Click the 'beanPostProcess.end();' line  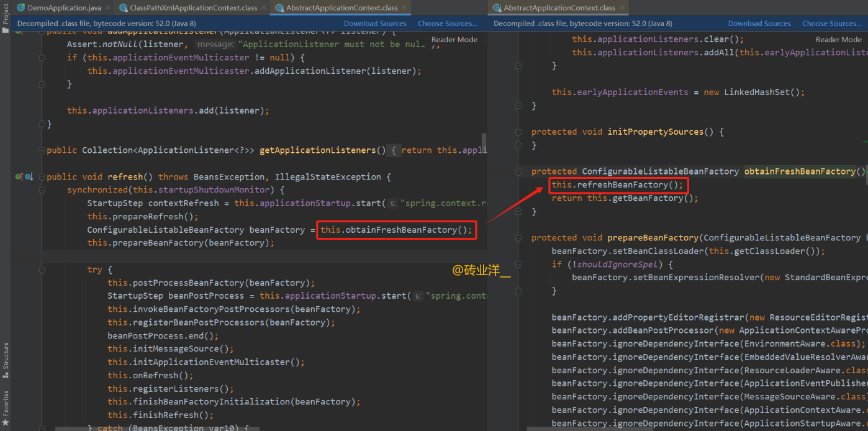[x=163, y=335]
